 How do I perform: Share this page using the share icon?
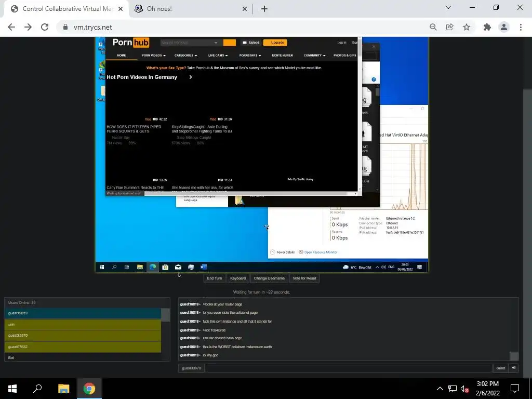coord(450,27)
